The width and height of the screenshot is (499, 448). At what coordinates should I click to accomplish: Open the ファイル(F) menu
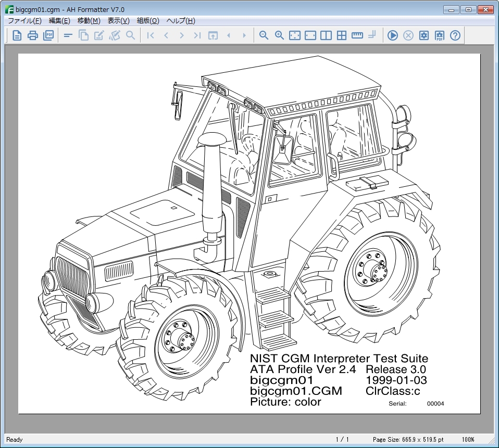pyautogui.click(x=24, y=21)
